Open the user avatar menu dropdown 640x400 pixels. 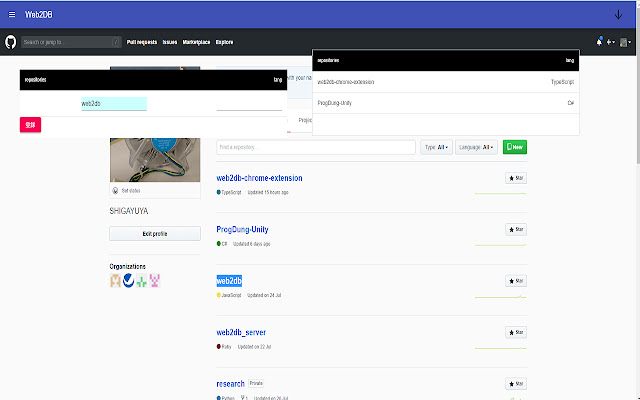pyautogui.click(x=625, y=42)
